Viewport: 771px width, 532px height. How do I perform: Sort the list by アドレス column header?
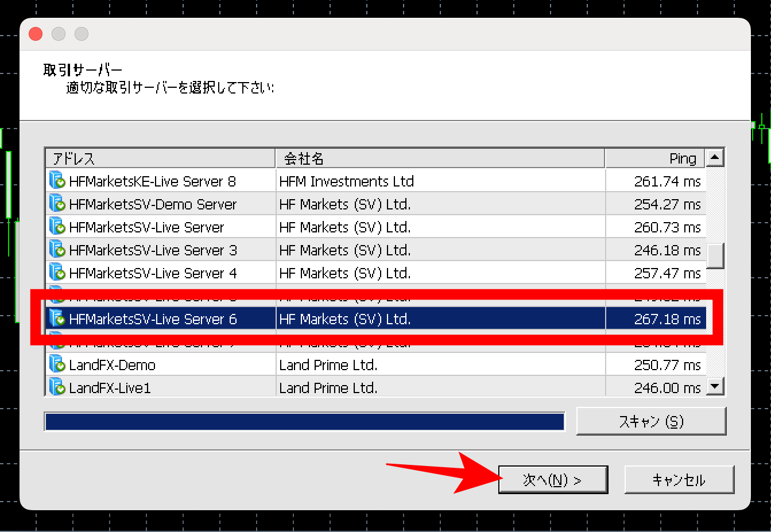coord(160,158)
